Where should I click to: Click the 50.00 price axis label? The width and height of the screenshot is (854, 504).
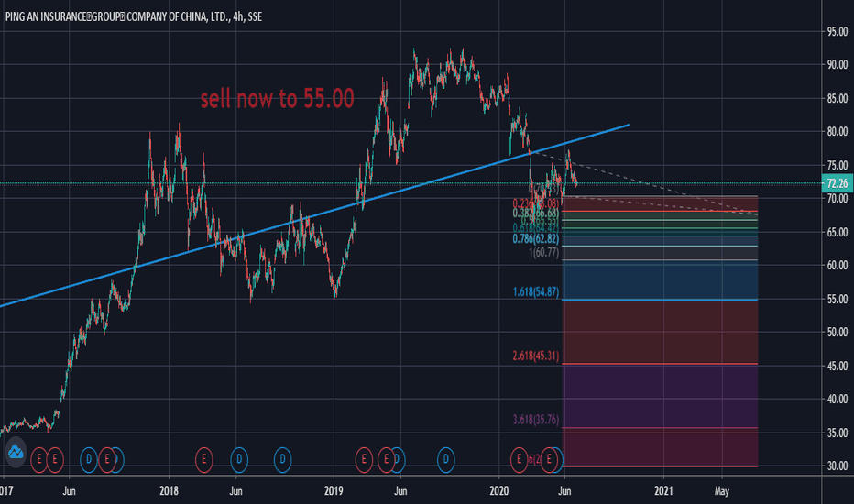click(x=838, y=332)
